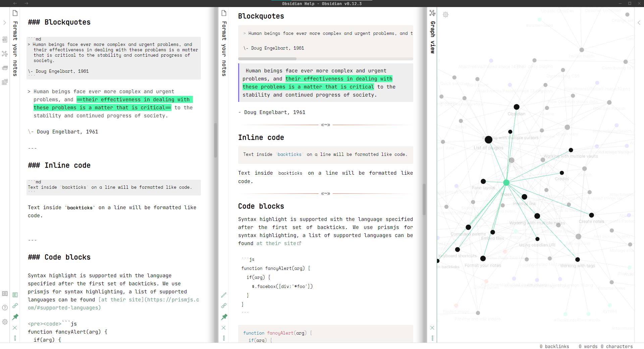
Task: Click the '### Blockquotes' heading in the editor
Action: pos(59,22)
